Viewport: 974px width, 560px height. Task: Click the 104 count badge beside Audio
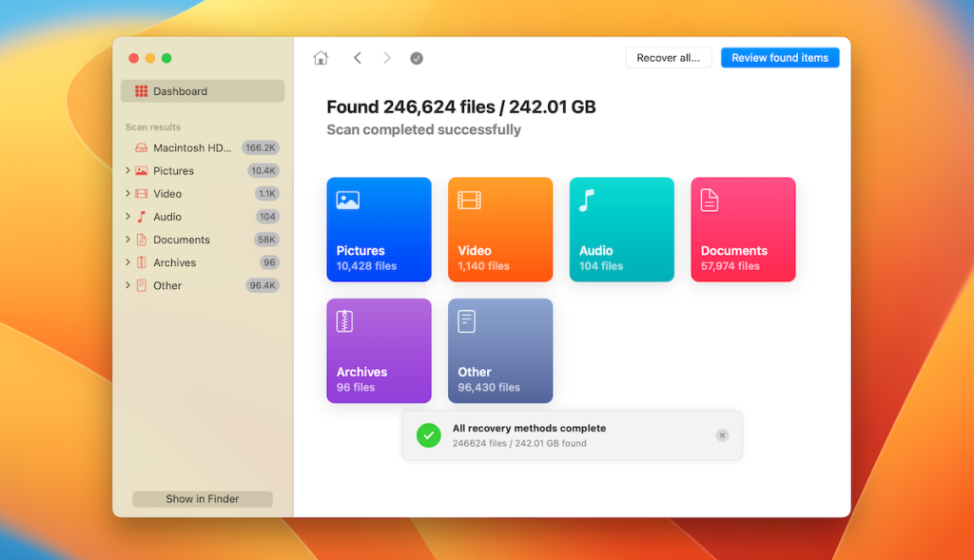point(267,217)
